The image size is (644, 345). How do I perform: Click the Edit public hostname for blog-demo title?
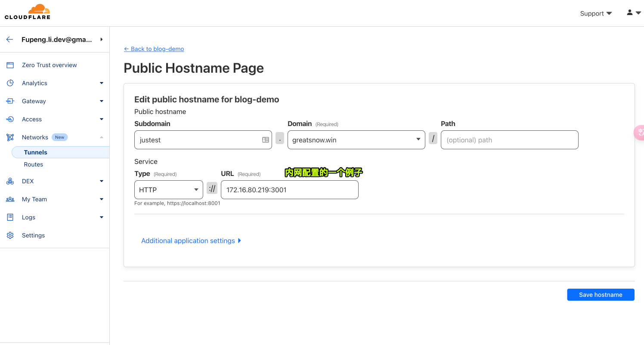click(x=207, y=99)
